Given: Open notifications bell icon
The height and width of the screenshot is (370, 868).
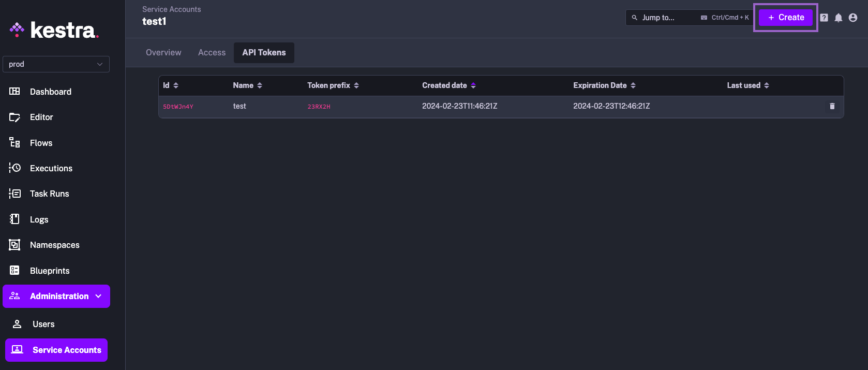Looking at the screenshot, I should 839,18.
